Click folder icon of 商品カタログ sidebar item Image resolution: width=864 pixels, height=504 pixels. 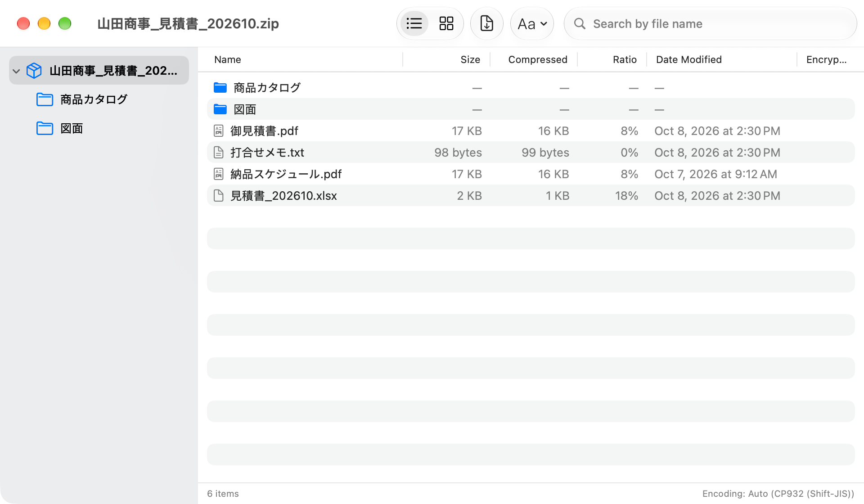(x=45, y=99)
